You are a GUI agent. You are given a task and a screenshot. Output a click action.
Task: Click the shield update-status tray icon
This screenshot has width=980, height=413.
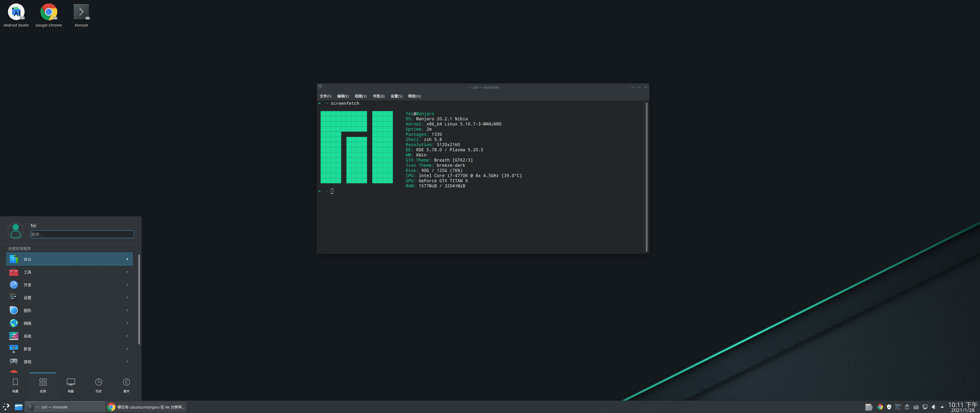point(889,407)
